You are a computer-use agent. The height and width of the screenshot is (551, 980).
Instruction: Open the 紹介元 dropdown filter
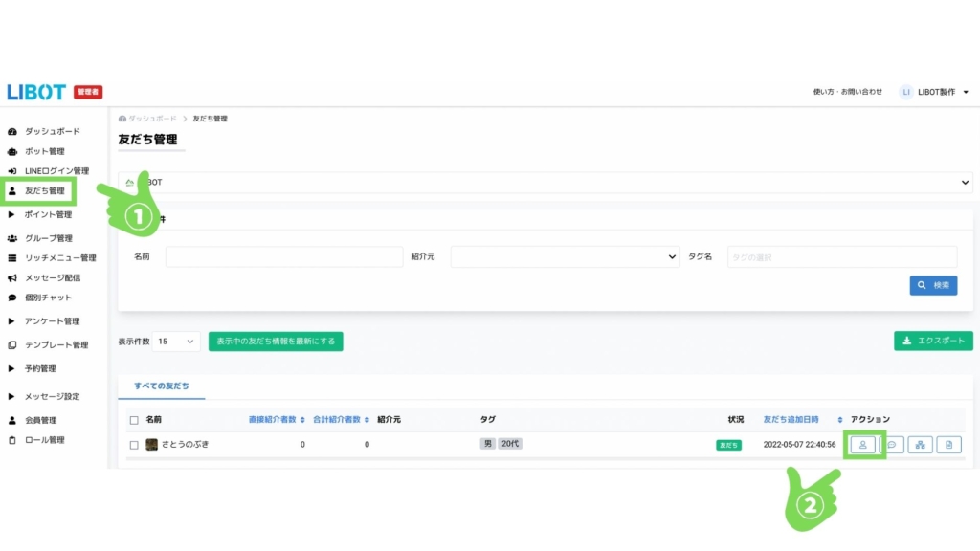(565, 257)
